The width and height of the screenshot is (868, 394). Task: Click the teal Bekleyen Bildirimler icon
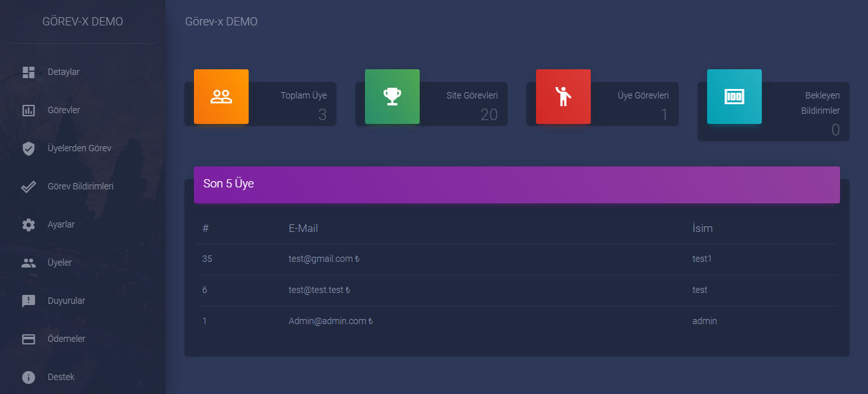[x=734, y=97]
